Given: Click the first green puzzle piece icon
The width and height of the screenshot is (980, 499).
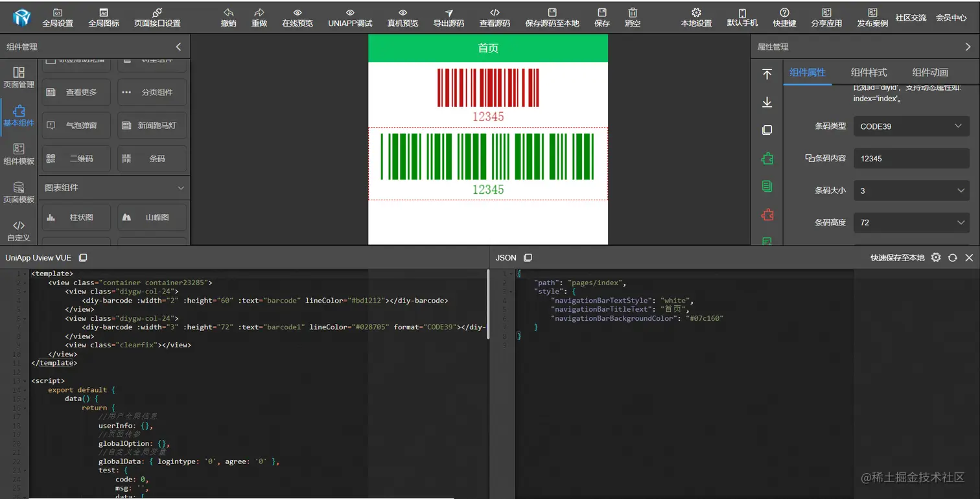Looking at the screenshot, I should point(767,159).
